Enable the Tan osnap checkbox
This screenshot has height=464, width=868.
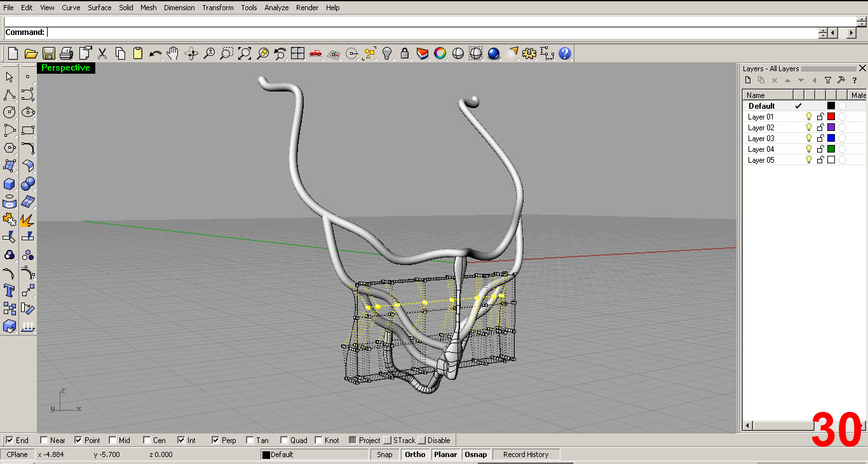(x=250, y=440)
